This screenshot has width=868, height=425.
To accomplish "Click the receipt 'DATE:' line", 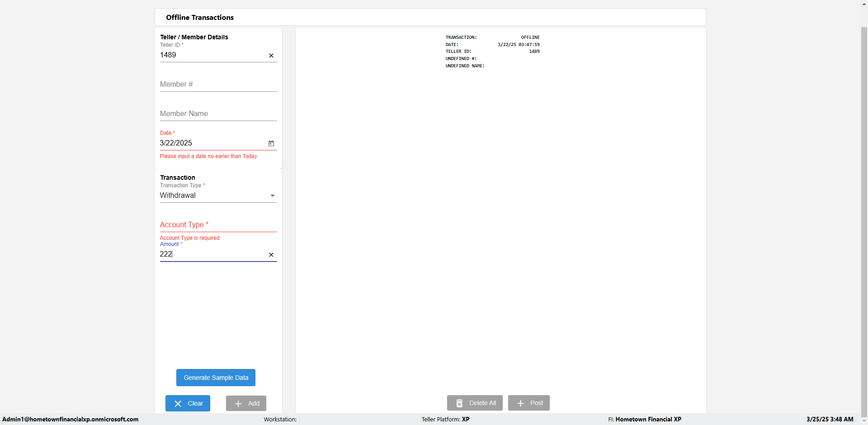I will [x=492, y=45].
